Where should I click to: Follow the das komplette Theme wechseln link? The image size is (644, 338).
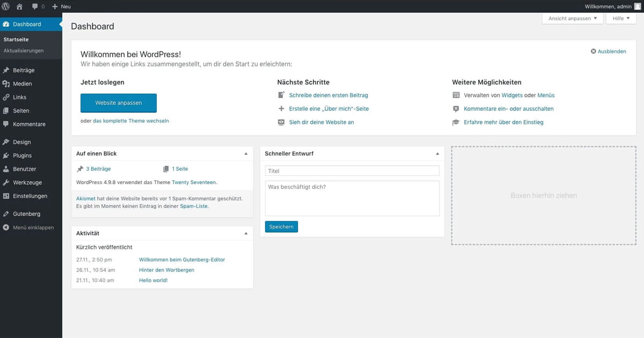131,121
